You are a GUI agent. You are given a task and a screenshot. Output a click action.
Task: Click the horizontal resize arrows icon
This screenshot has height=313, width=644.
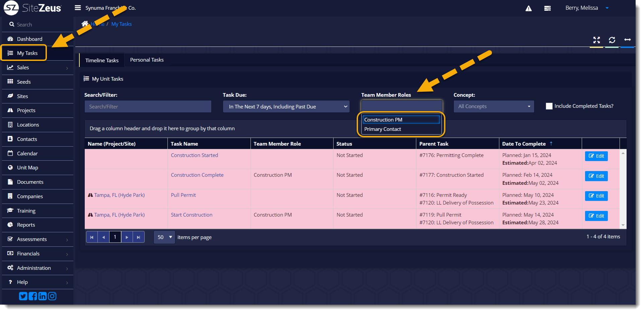click(x=628, y=40)
